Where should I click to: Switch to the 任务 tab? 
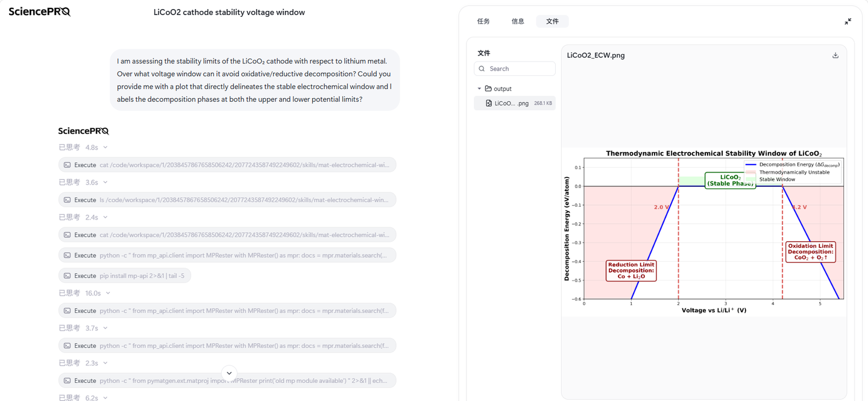point(483,21)
